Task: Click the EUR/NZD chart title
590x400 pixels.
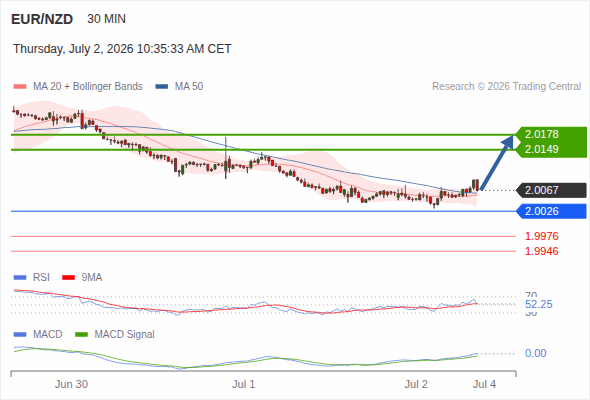Action: [42, 19]
